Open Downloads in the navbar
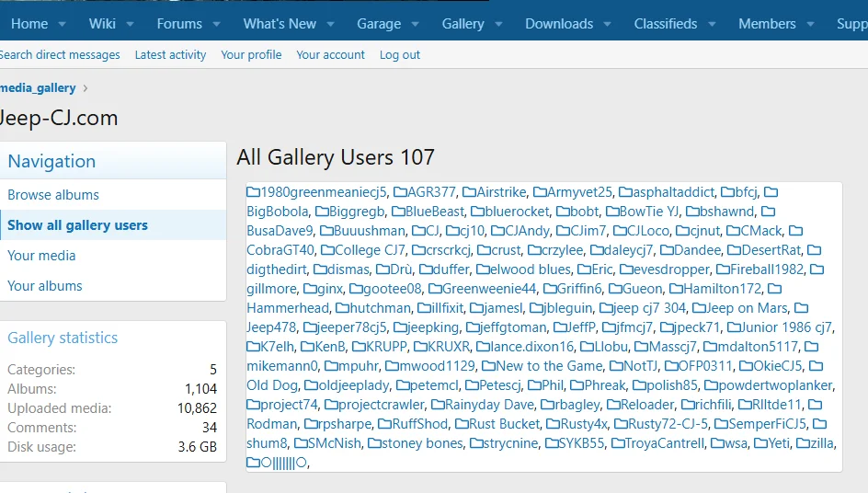This screenshot has width=868, height=493. coord(559,24)
